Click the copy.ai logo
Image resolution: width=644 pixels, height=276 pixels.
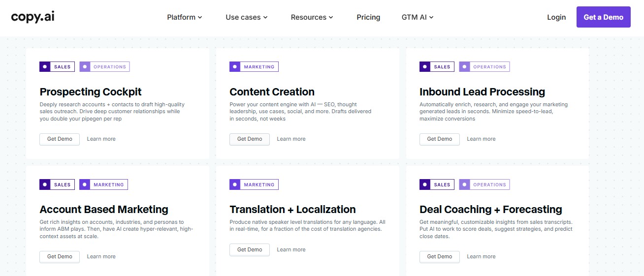coord(32,17)
